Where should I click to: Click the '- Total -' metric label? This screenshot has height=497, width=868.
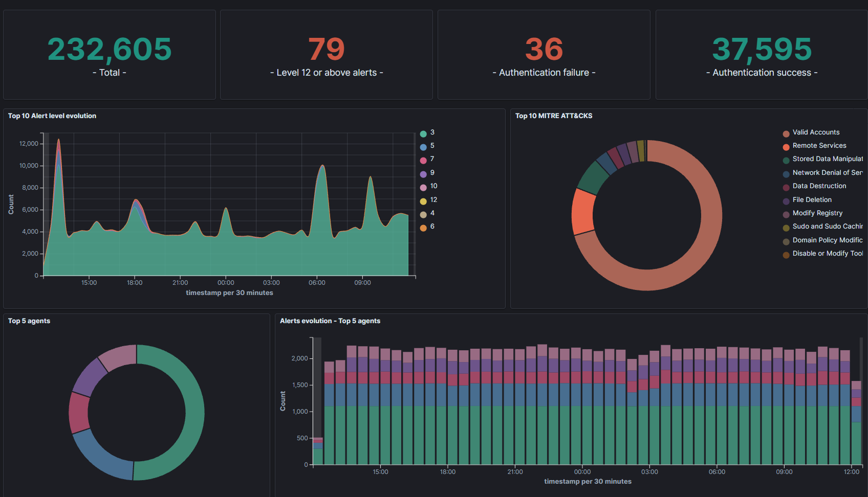(110, 73)
